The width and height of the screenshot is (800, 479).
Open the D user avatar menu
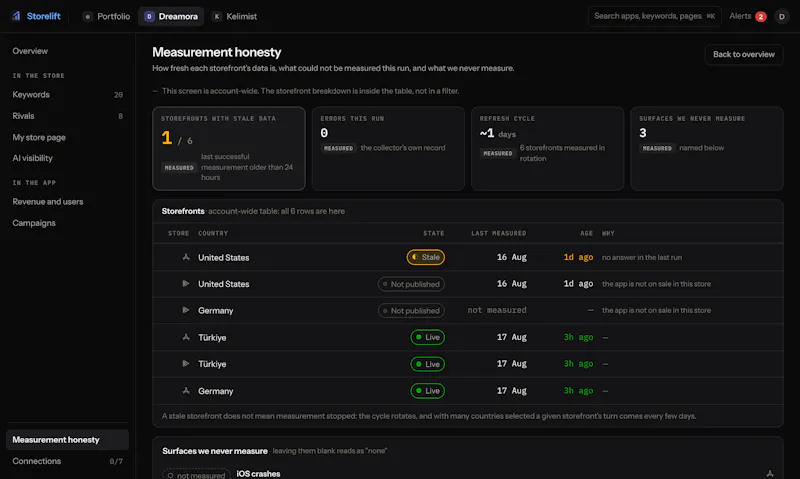pos(781,16)
